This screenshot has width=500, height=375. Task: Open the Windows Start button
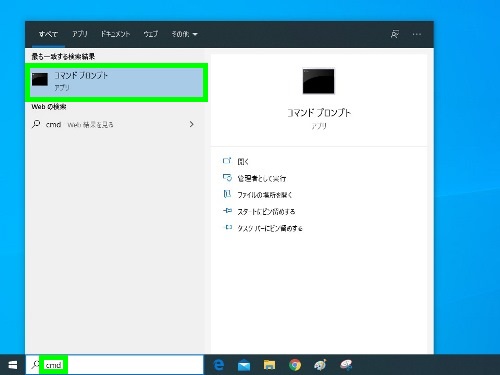pos(12,365)
